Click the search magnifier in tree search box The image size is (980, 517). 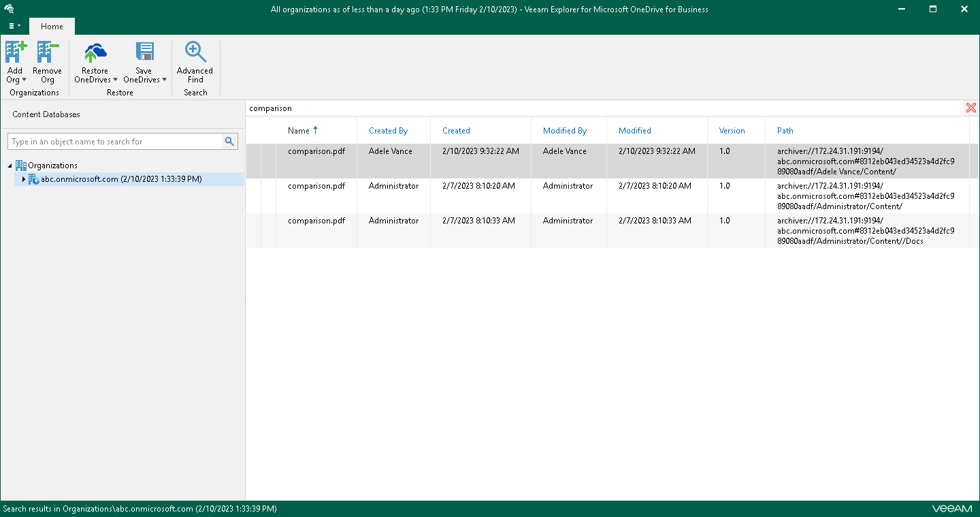229,142
